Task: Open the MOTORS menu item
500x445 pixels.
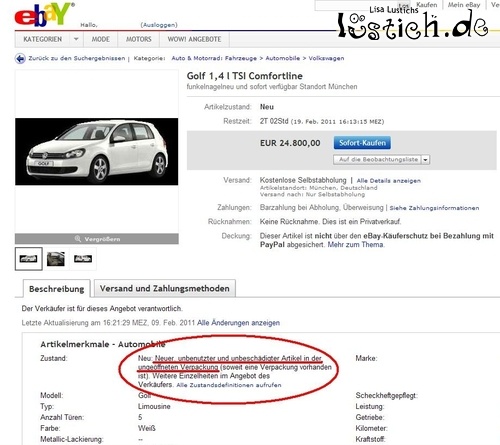Action: [139, 39]
